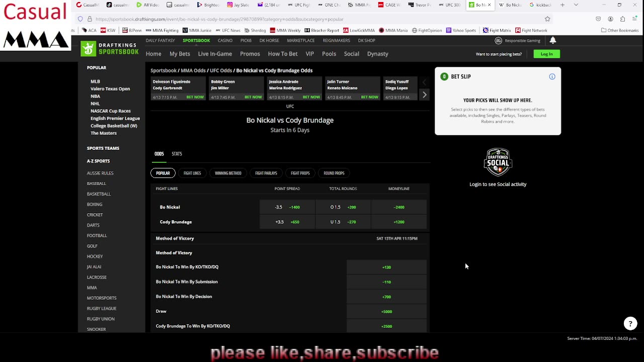Open a new browser tab with plus
Image resolution: width=644 pixels, height=362 pixels.
tap(562, 5)
